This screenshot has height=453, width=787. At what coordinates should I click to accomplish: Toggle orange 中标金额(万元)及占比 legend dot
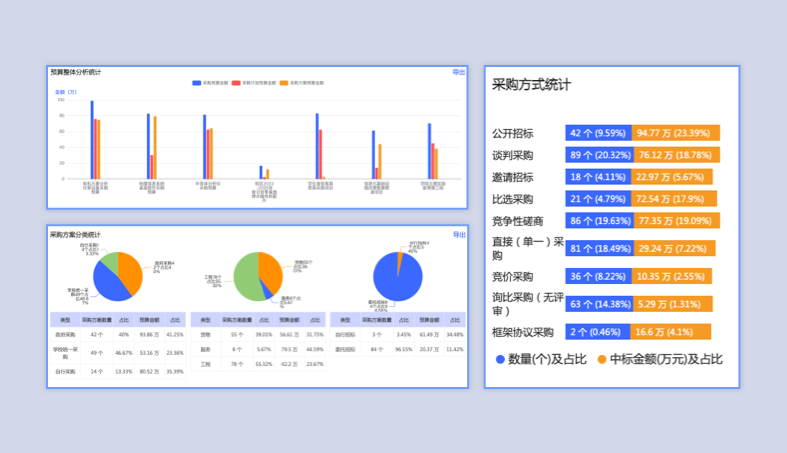(x=602, y=359)
